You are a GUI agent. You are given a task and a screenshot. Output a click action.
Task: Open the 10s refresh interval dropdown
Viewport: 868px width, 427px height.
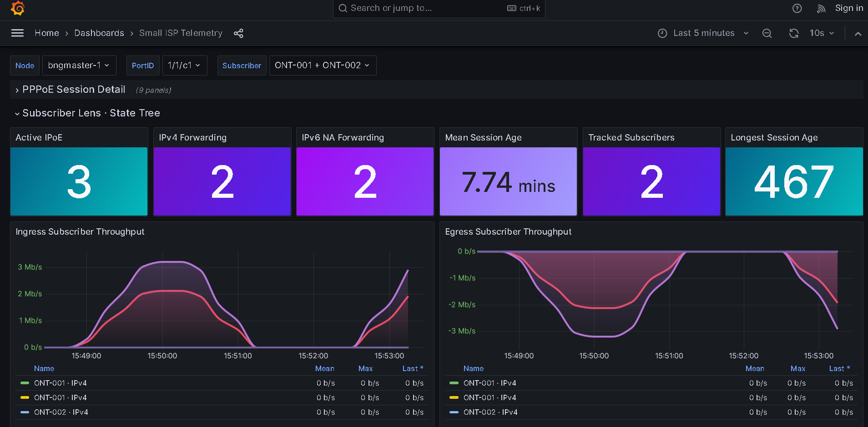pyautogui.click(x=822, y=33)
